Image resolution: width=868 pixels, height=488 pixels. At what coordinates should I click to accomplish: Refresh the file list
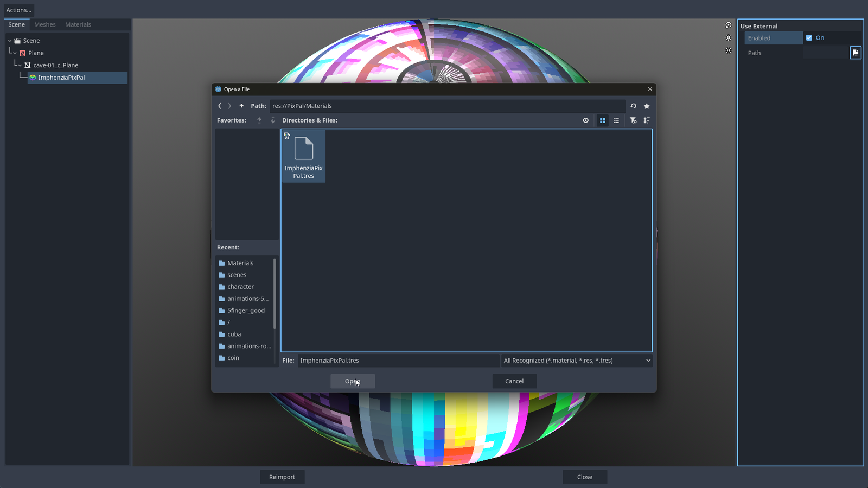pyautogui.click(x=633, y=106)
